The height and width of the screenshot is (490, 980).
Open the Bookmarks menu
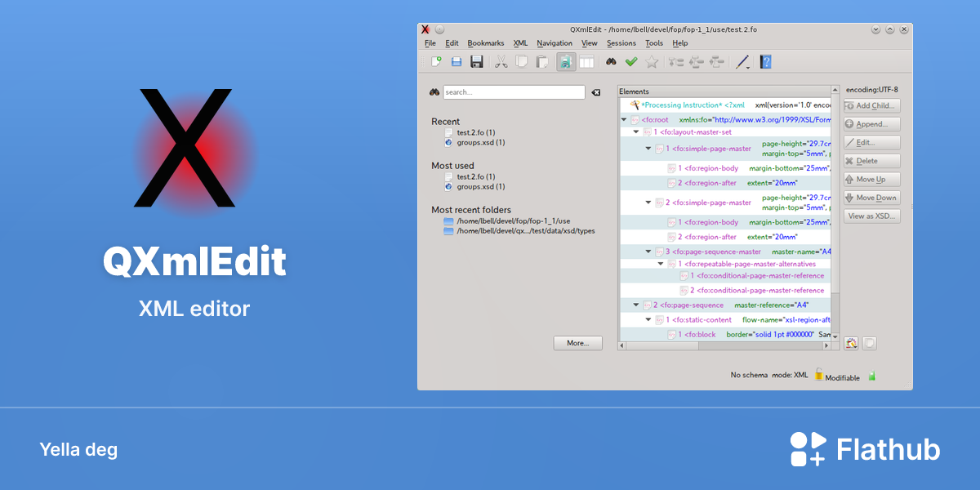[486, 43]
